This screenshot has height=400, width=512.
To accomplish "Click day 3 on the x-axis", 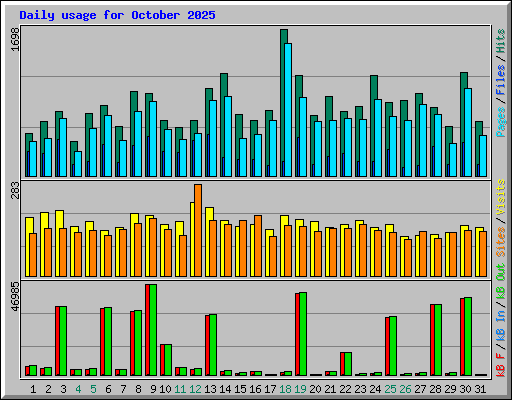I will click(x=63, y=389).
